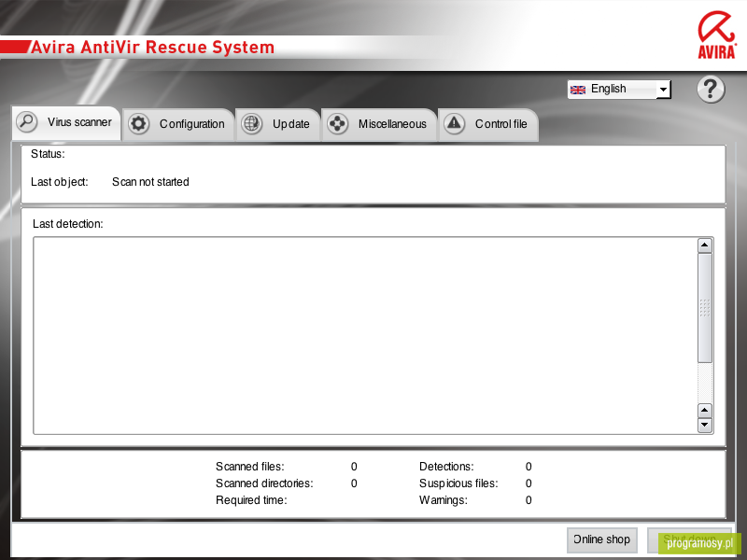This screenshot has height=560, width=747.
Task: Click the Miscellaneous four-dot icon
Action: click(338, 124)
